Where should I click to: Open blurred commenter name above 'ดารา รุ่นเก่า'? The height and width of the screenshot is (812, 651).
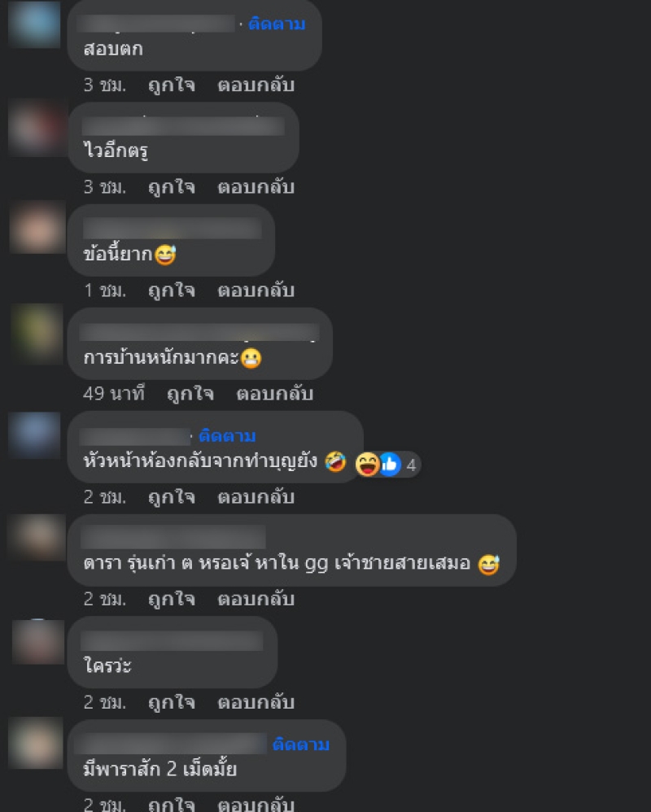(x=173, y=537)
